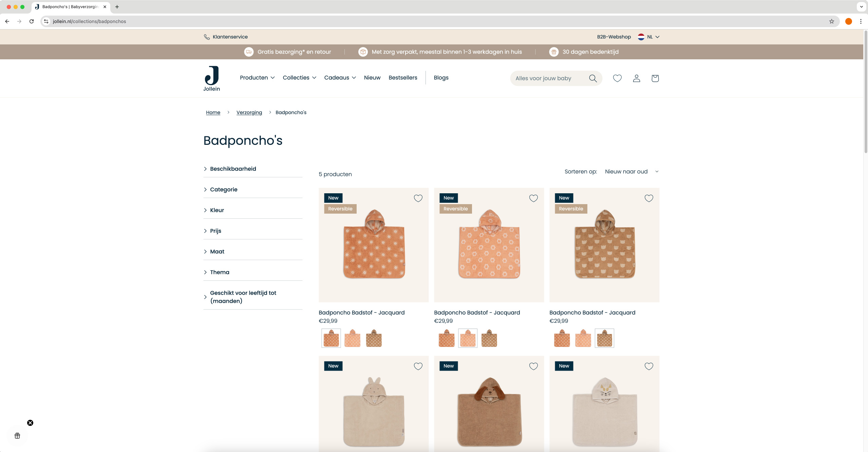Image resolution: width=868 pixels, height=452 pixels.
Task: Click the gift rewards icon at bottom left
Action: (x=17, y=436)
